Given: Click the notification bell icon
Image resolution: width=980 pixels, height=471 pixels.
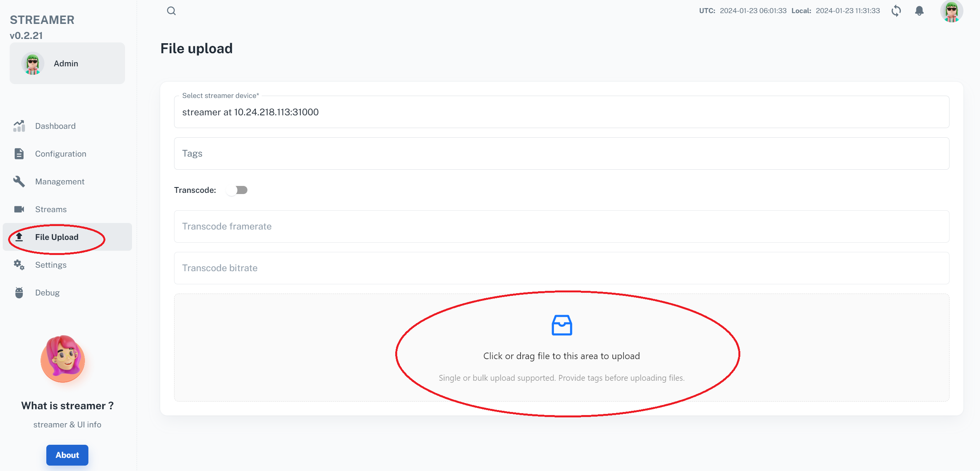Looking at the screenshot, I should [920, 11].
